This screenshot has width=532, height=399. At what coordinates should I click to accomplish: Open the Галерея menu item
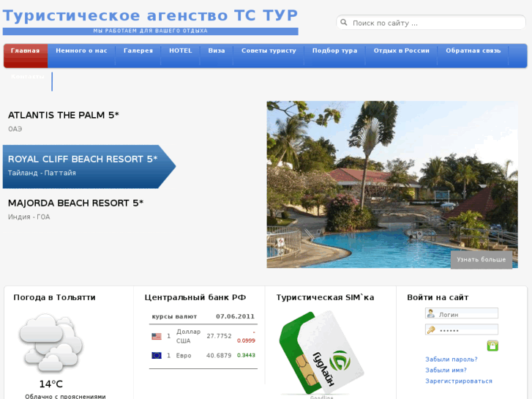click(138, 51)
